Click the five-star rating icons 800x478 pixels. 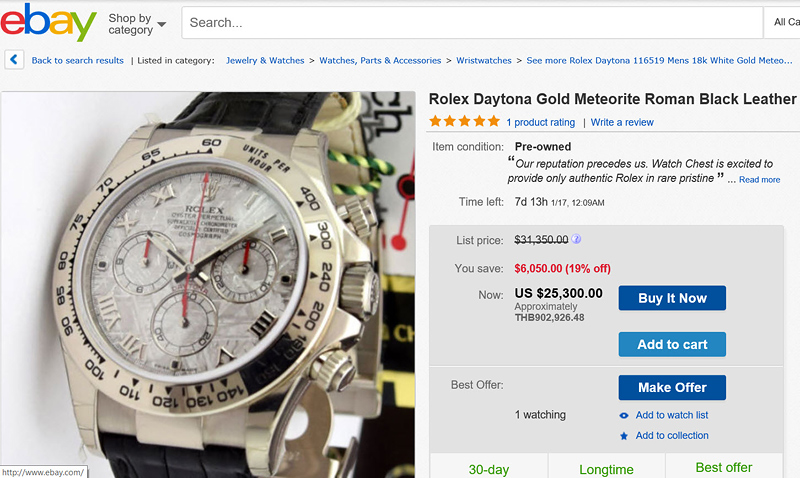coord(464,122)
